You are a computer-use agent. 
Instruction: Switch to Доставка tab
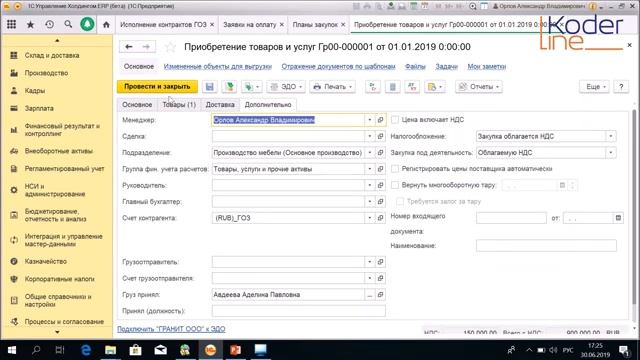pyautogui.click(x=220, y=104)
